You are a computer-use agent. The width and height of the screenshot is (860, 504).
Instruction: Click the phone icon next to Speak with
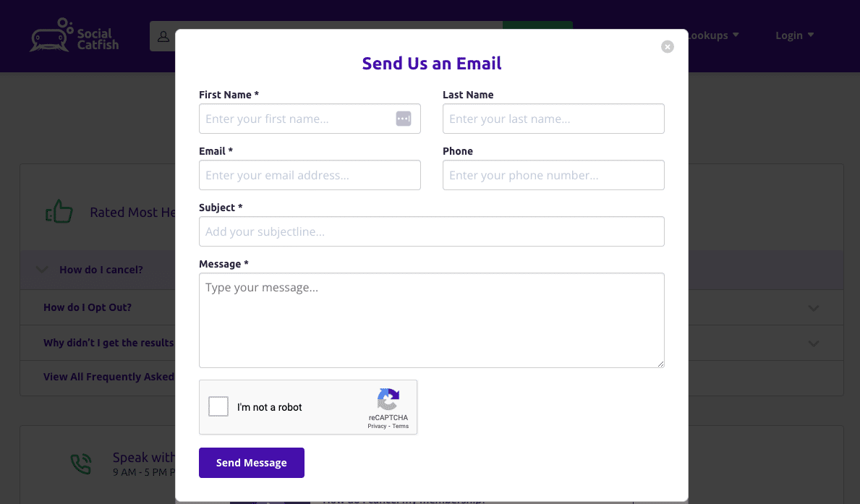coord(81,464)
